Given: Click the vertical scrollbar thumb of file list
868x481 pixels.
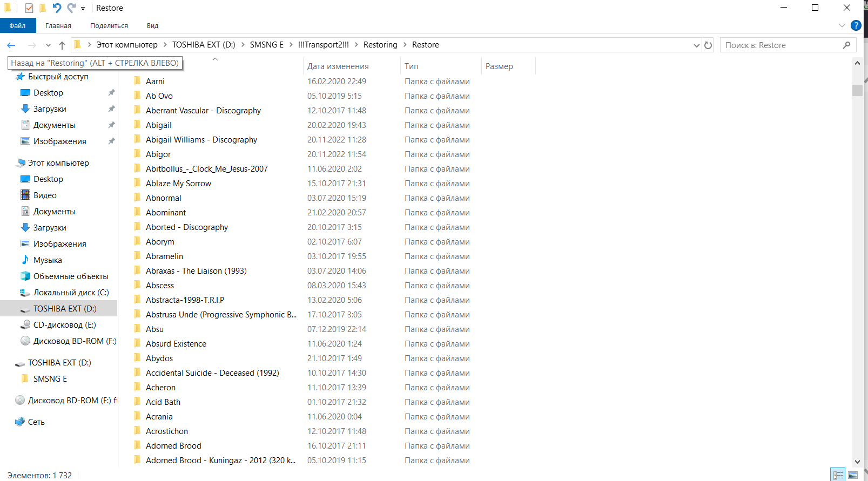Looking at the screenshot, I should point(857,90).
